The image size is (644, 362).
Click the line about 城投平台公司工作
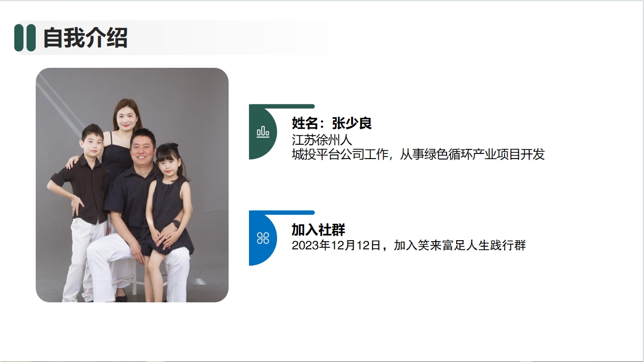pos(418,154)
